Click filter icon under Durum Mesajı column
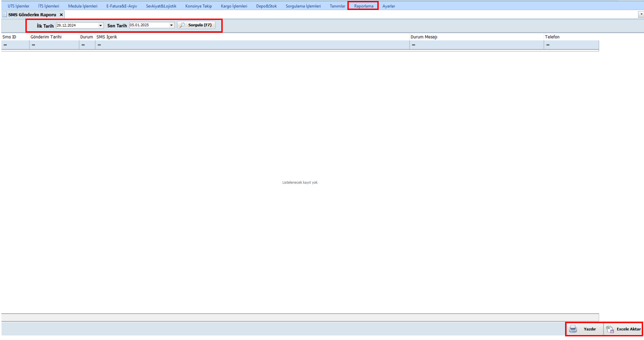Viewport: 644px width, 340px height. [414, 45]
